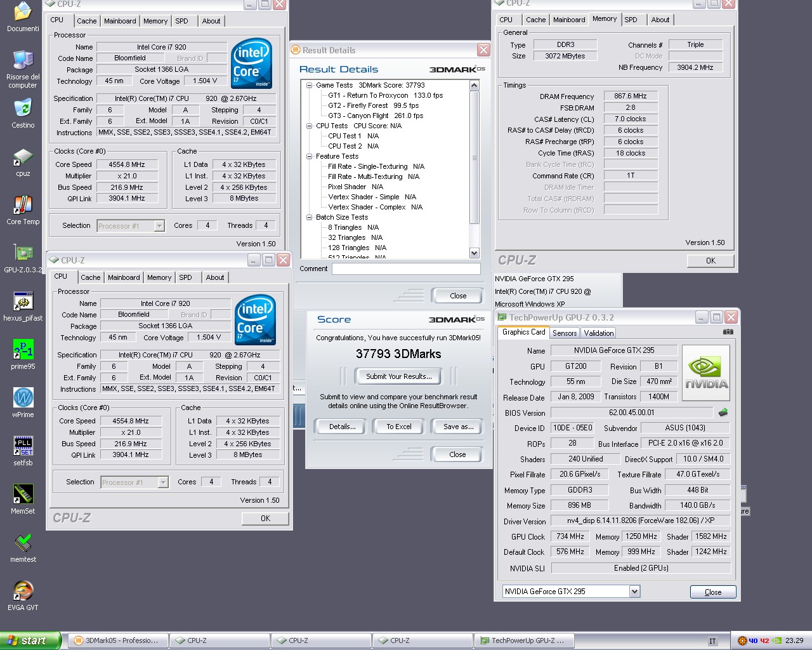Viewport: 812px width, 650px height.
Task: Click the Result Details scrollbar up arrow
Action: [x=474, y=86]
